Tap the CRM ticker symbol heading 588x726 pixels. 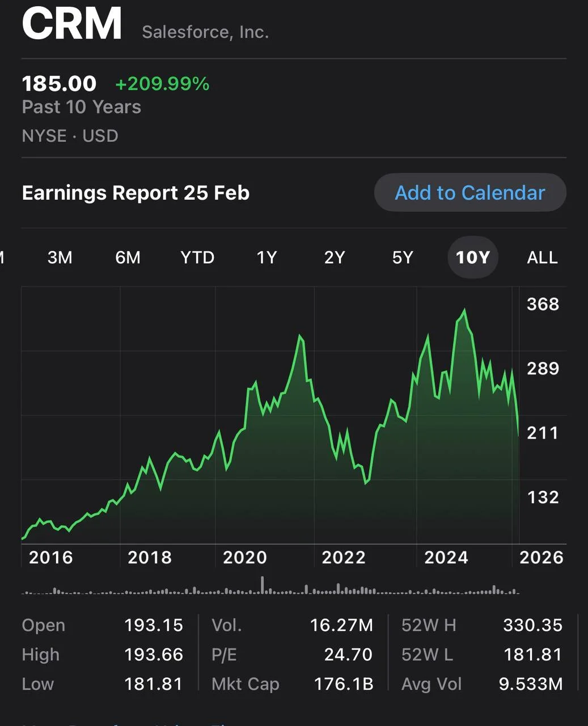coord(72,24)
